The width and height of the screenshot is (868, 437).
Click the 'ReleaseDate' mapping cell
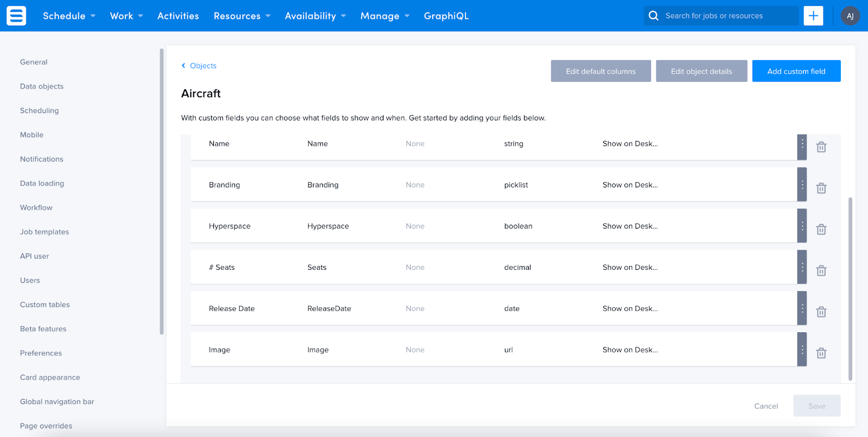329,309
